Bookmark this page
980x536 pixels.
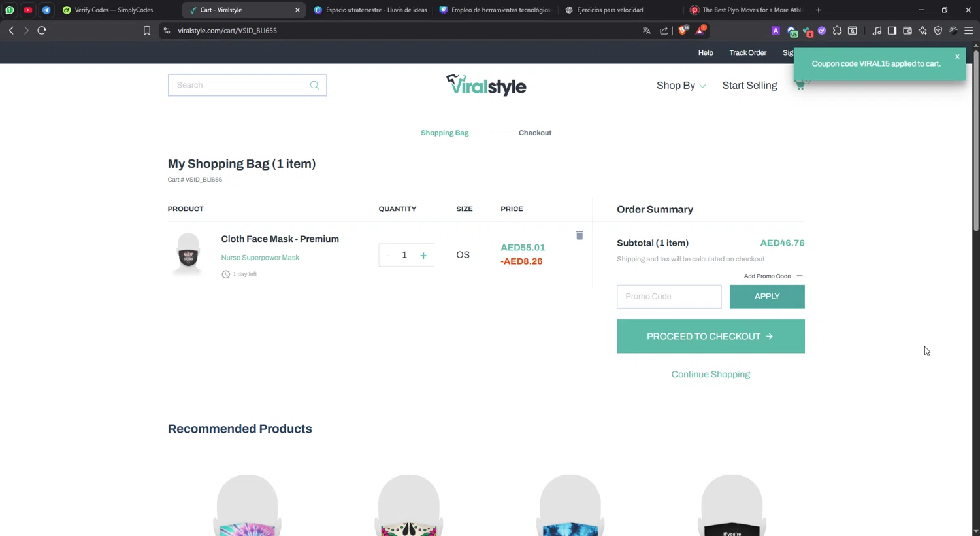pyautogui.click(x=147, y=31)
